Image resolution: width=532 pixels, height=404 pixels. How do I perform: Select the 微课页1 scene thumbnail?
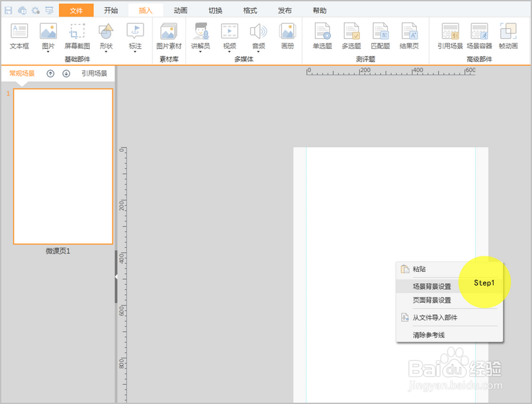pyautogui.click(x=63, y=167)
